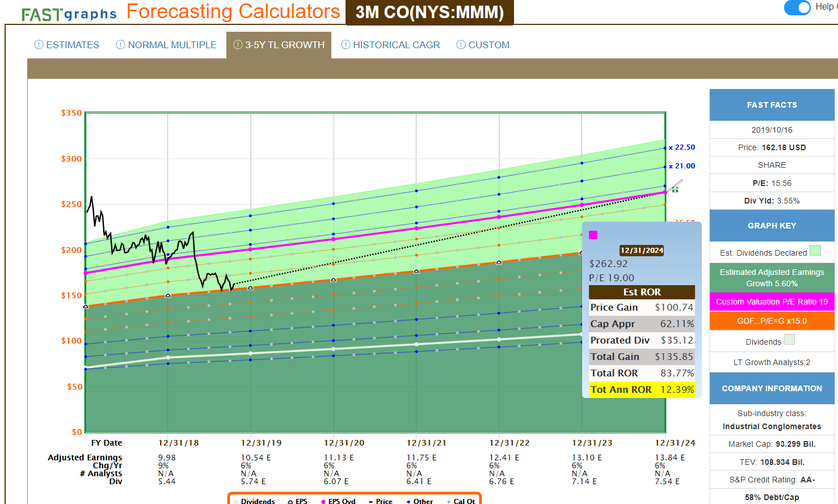Click the SHARE label in Fast Facts

pyautogui.click(x=772, y=165)
